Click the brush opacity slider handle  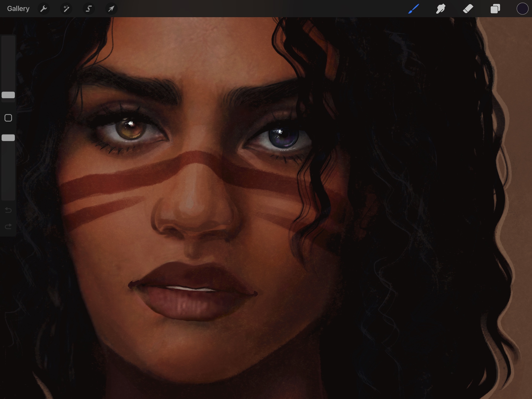tap(8, 138)
